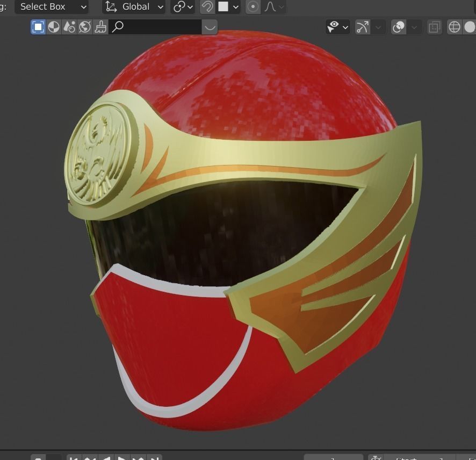476x460 pixels.
Task: Open the pivot point dropdown
Action: coord(183,6)
